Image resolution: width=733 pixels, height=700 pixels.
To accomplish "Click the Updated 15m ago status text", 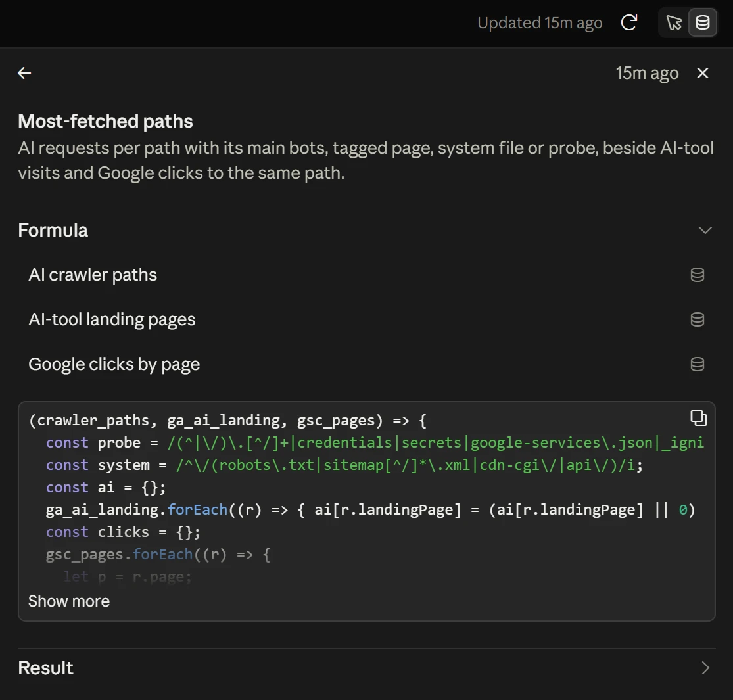I will pos(540,22).
